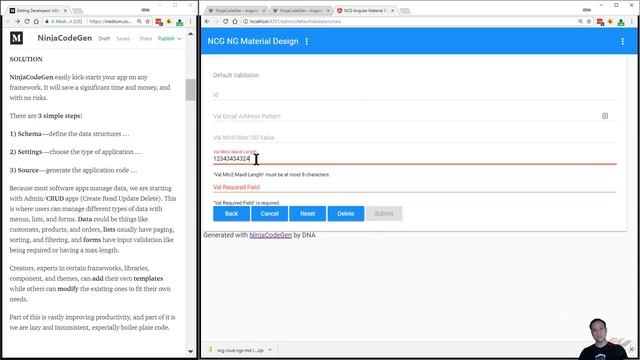
Task: Reload the localhost admin page
Action: pos(225,21)
